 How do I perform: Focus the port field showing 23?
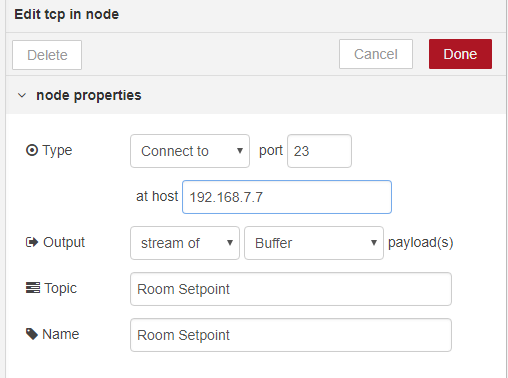coord(319,151)
